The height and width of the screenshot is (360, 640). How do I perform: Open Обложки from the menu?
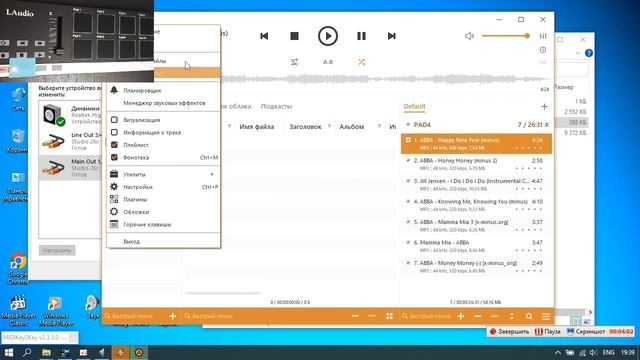(x=163, y=212)
